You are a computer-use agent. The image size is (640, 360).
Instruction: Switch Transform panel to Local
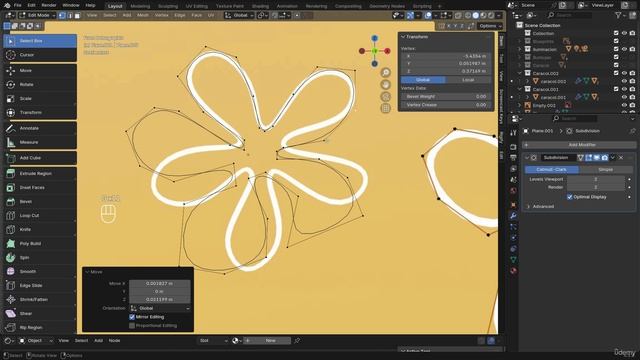(468, 80)
